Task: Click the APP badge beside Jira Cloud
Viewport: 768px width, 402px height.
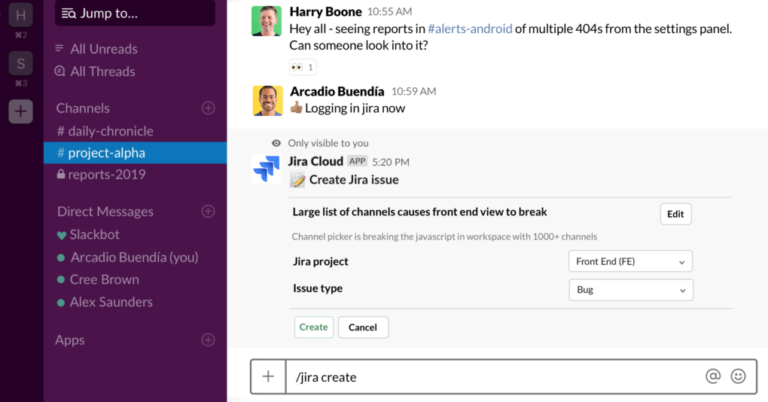Action: tap(357, 161)
